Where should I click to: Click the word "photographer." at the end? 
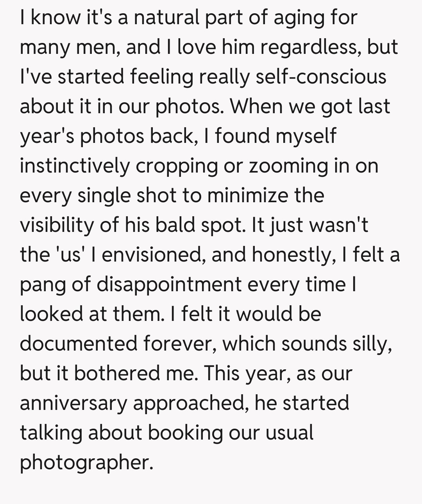coord(86,462)
